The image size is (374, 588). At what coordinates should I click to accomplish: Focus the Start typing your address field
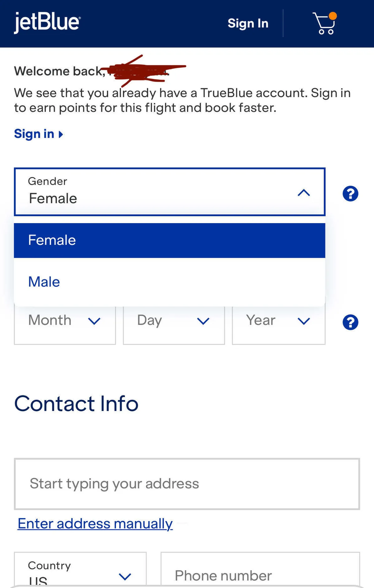tap(187, 484)
